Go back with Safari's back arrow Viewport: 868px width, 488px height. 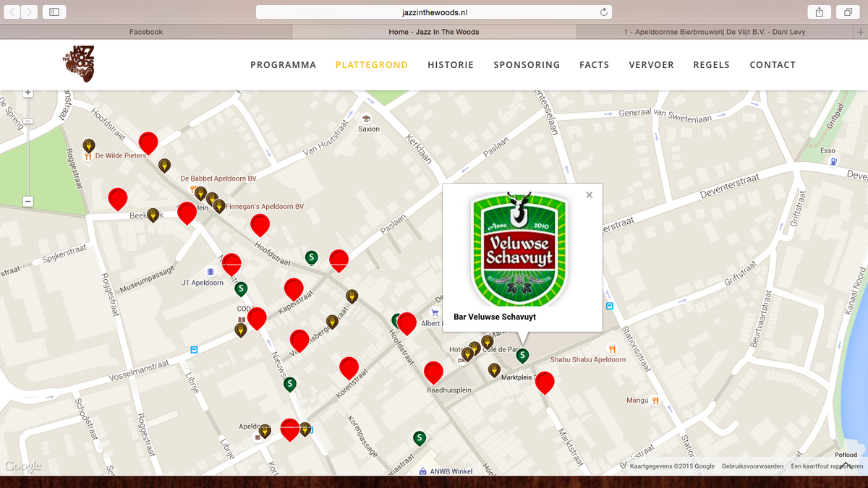tap(12, 12)
